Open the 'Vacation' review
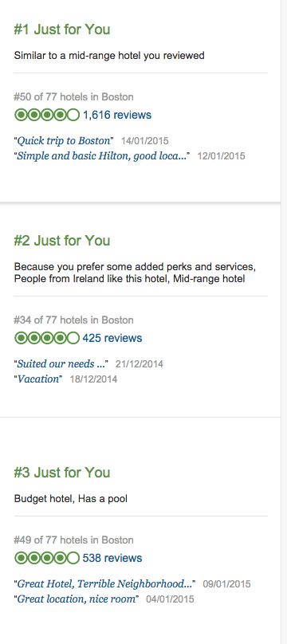Viewport: 287px width, 644px height. 38,379
